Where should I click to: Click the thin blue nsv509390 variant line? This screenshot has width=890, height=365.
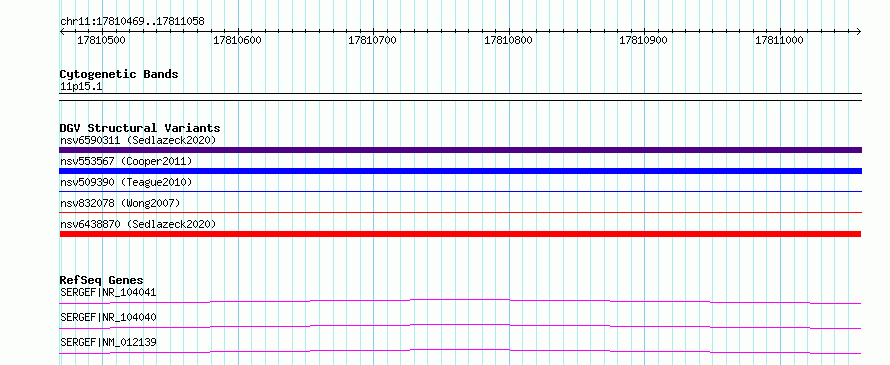pyautogui.click(x=460, y=192)
